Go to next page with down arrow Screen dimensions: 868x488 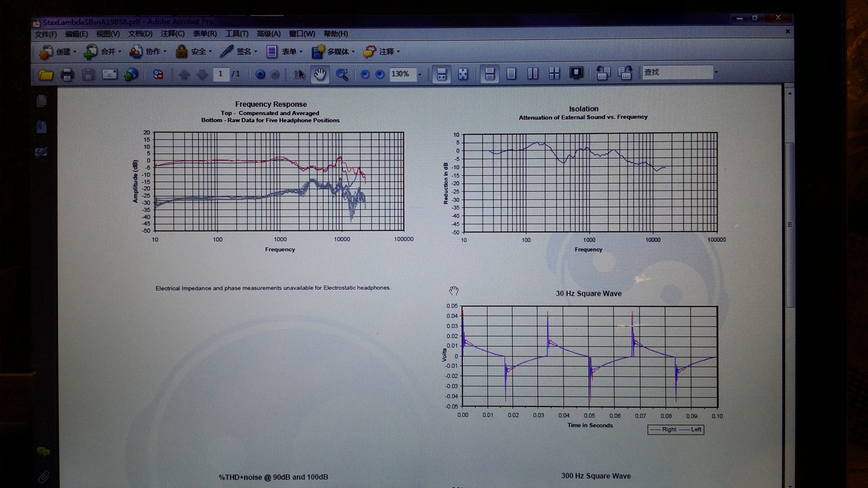[x=202, y=74]
